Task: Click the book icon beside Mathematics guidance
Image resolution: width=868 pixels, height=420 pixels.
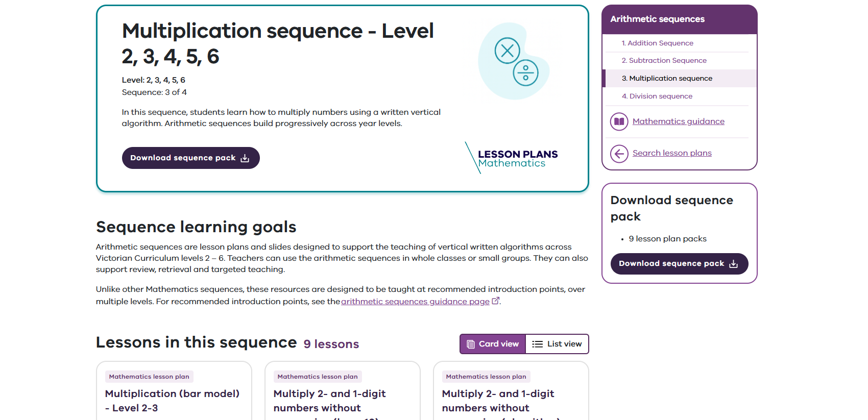Action: pos(619,121)
